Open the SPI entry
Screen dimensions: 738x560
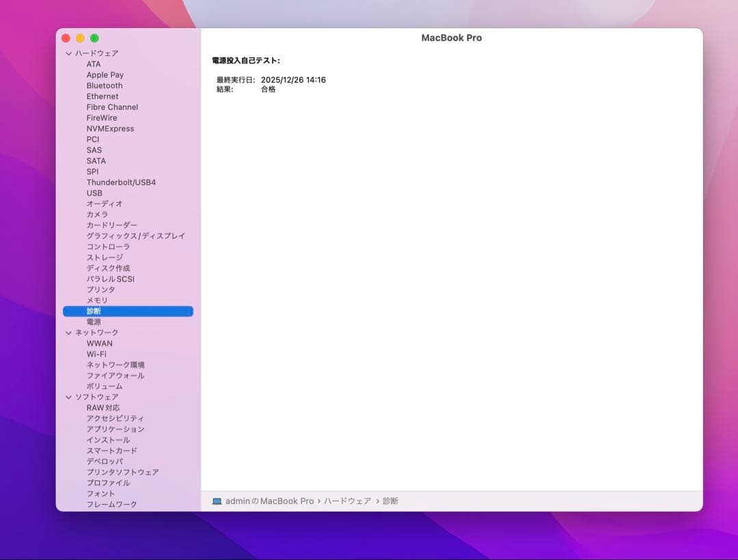tap(93, 171)
